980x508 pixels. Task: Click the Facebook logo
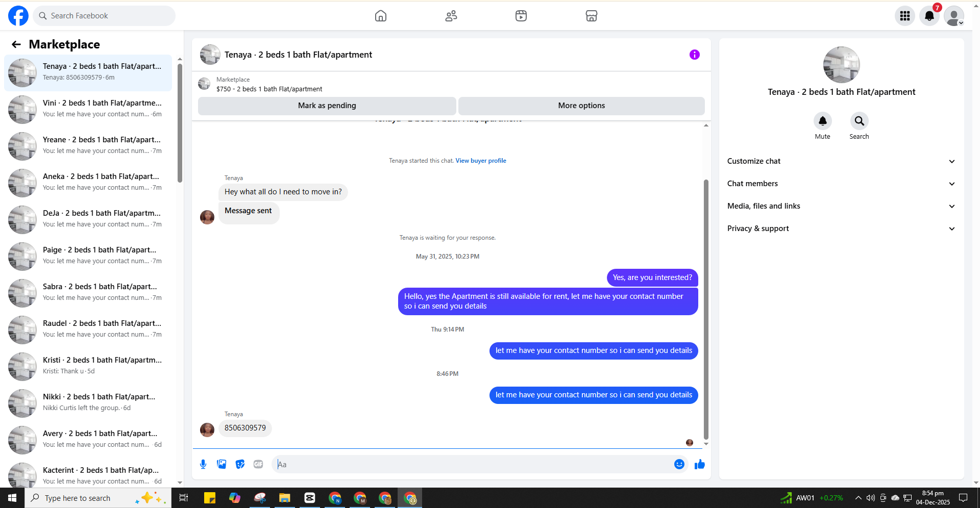[18, 16]
